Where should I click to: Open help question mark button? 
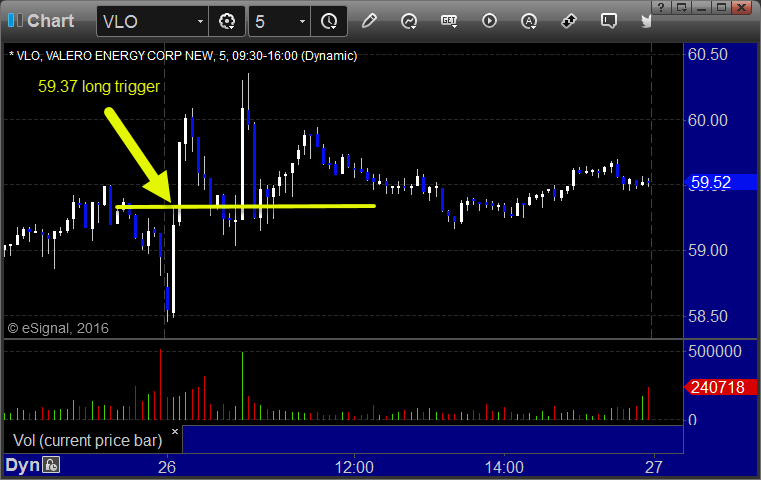coord(661,7)
